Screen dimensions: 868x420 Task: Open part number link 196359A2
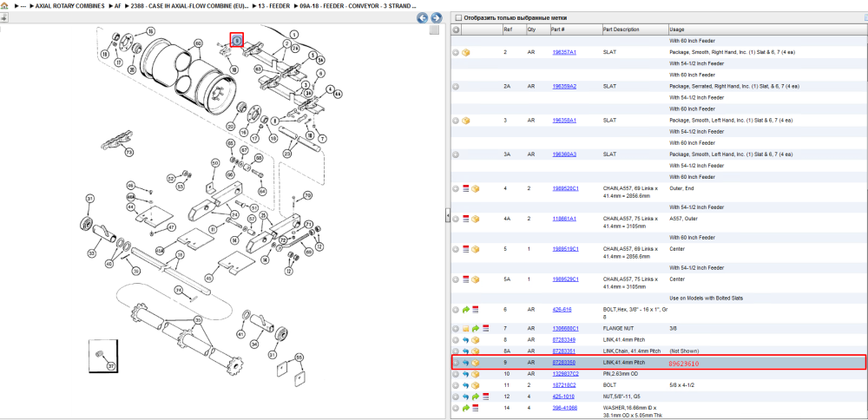pos(564,87)
